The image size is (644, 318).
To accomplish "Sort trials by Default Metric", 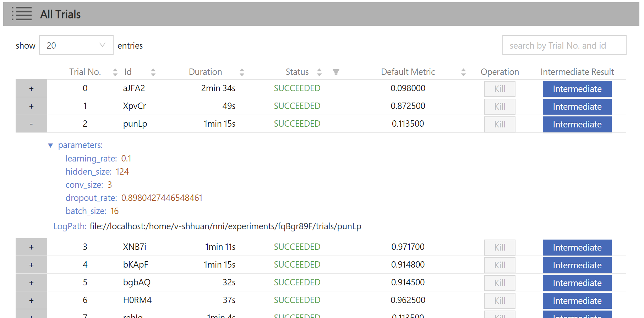I will pos(463,72).
